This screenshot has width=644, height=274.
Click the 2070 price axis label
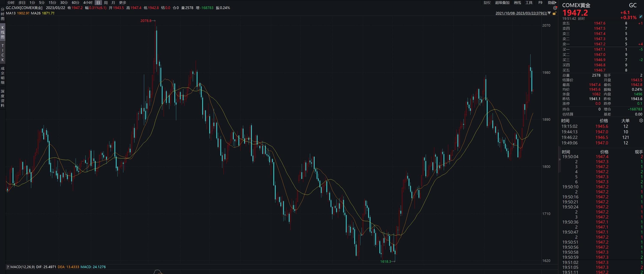pos(546,25)
